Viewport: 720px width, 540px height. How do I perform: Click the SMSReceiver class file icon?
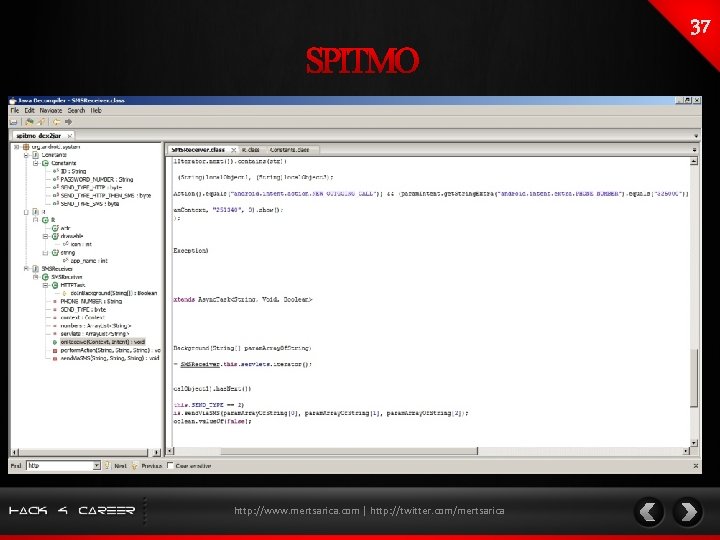35,269
